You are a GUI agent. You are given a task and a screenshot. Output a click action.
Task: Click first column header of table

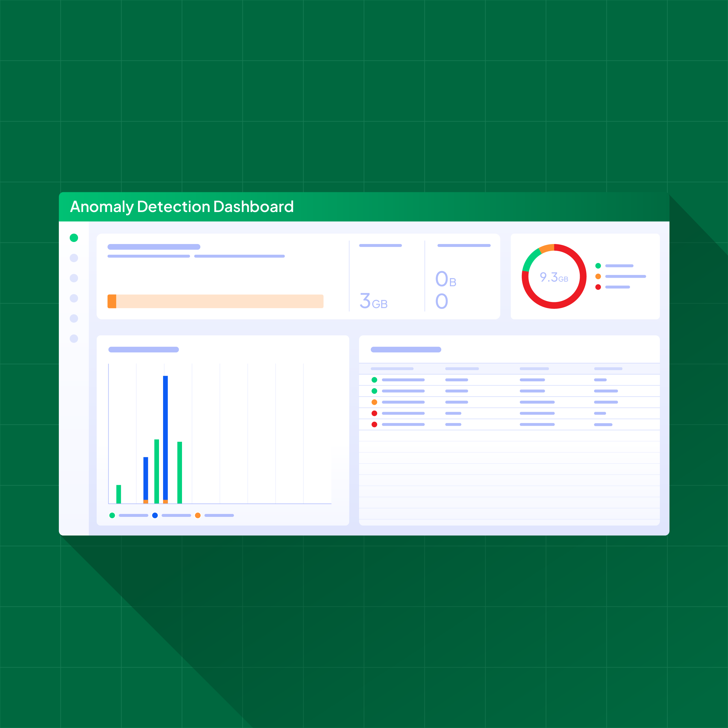(x=392, y=369)
